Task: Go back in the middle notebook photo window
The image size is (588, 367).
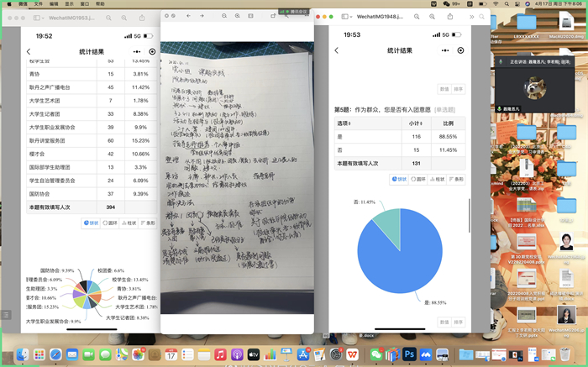Action: [189, 16]
